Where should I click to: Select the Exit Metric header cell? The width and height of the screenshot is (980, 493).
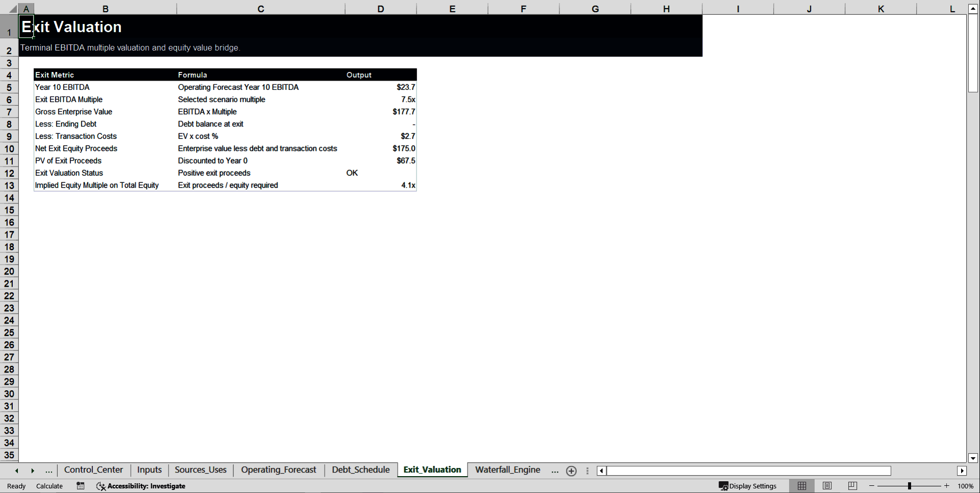[105, 75]
